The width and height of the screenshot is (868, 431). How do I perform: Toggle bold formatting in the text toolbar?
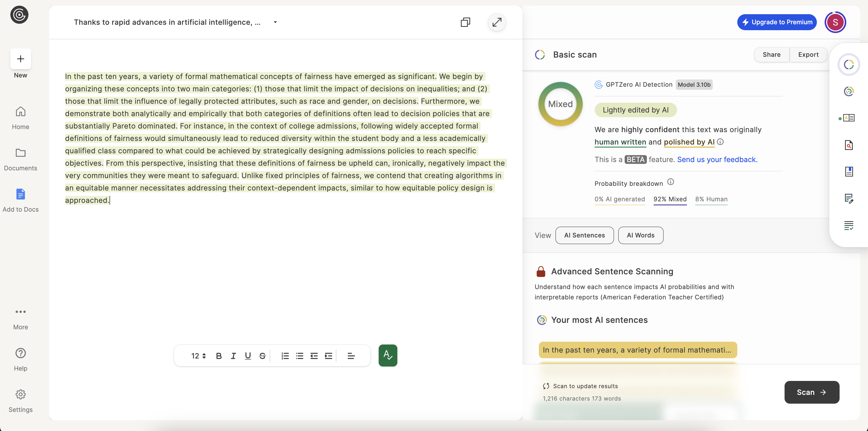(x=219, y=356)
